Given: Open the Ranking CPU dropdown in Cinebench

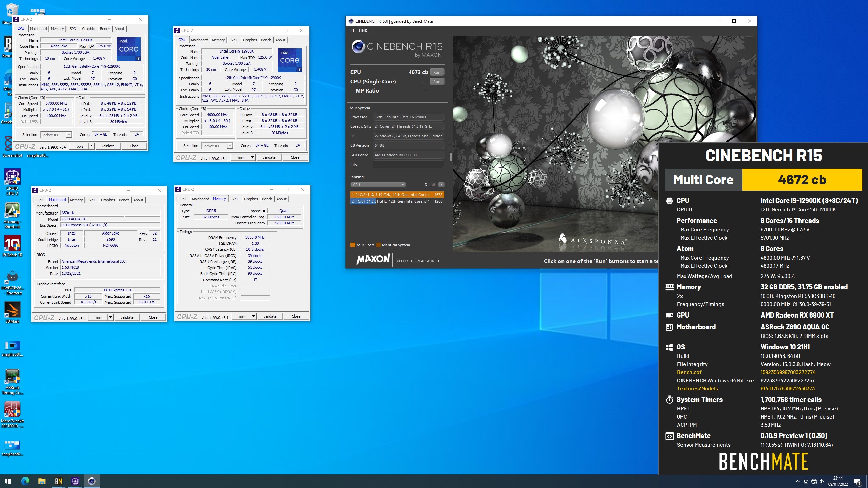Looking at the screenshot, I should pyautogui.click(x=378, y=185).
